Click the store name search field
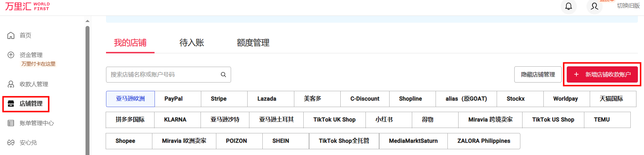 [164, 75]
